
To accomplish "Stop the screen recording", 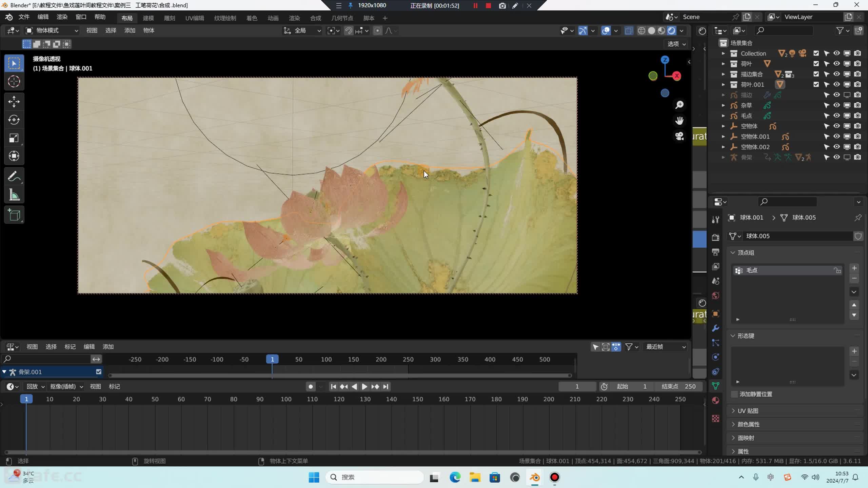I will (x=488, y=5).
